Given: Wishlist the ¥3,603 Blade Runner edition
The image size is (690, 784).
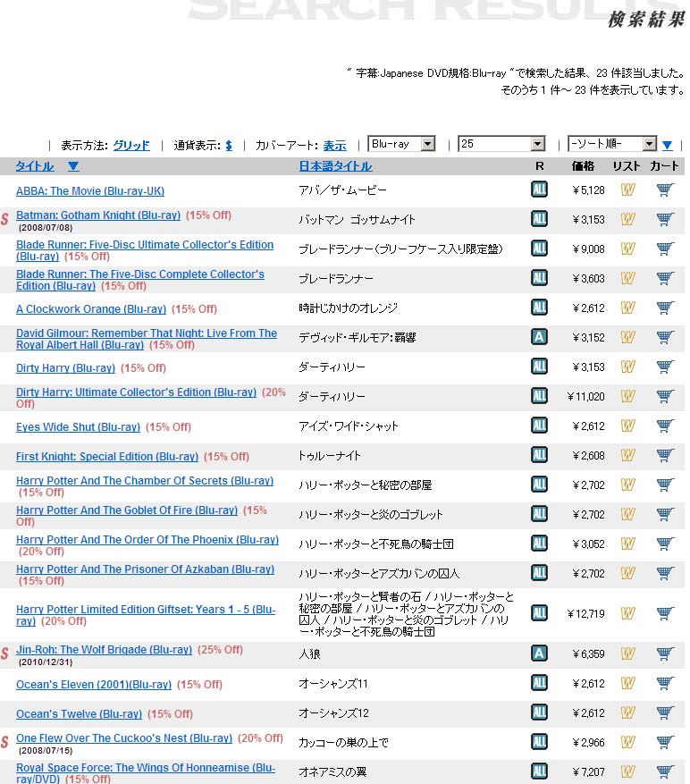Looking at the screenshot, I should 628,279.
